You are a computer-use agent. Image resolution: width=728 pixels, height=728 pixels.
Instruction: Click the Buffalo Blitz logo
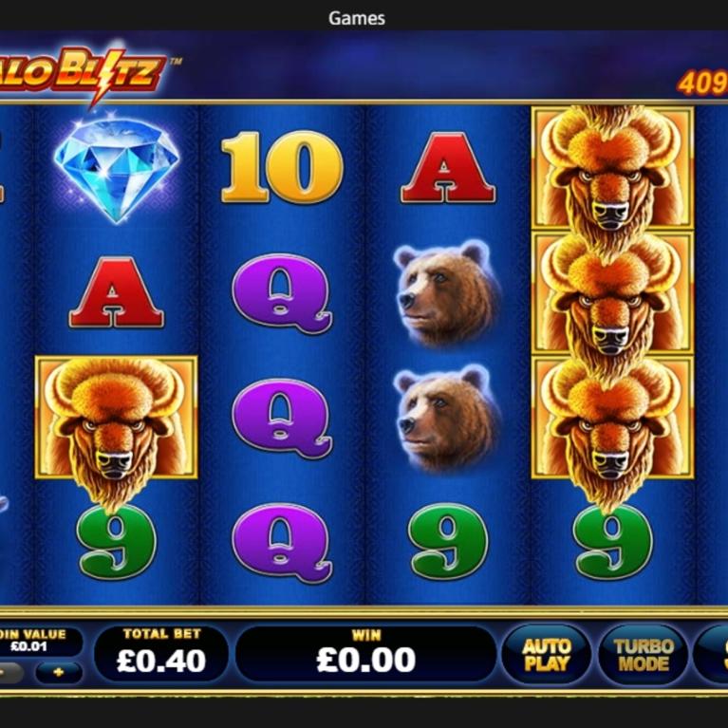coord(84,74)
